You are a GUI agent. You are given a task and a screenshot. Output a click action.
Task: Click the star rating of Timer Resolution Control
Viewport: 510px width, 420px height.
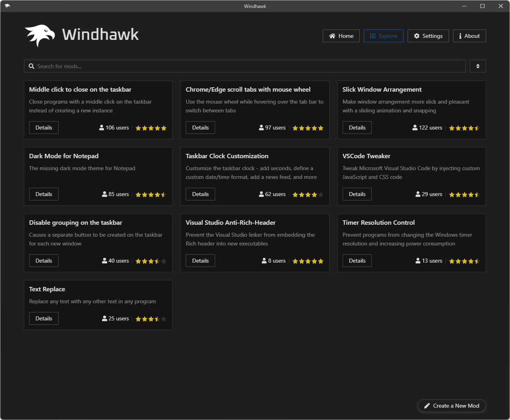click(x=465, y=261)
